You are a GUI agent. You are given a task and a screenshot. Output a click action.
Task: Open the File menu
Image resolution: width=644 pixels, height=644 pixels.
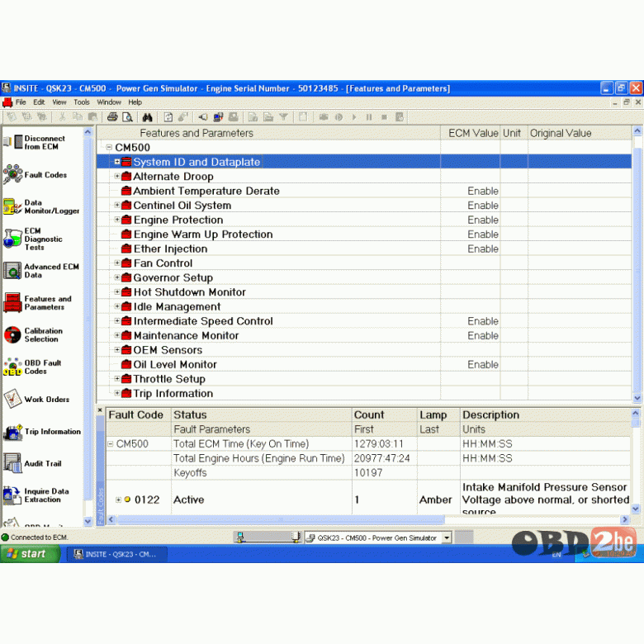(21, 102)
